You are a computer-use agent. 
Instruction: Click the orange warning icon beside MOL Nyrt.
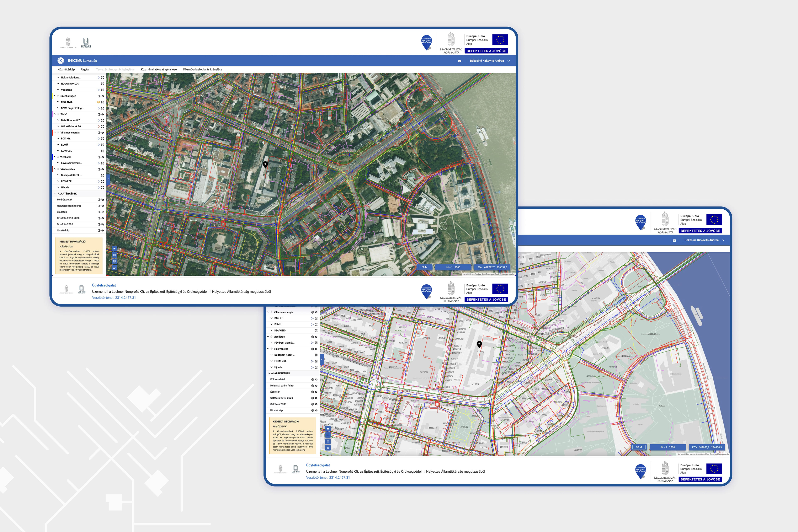99,102
